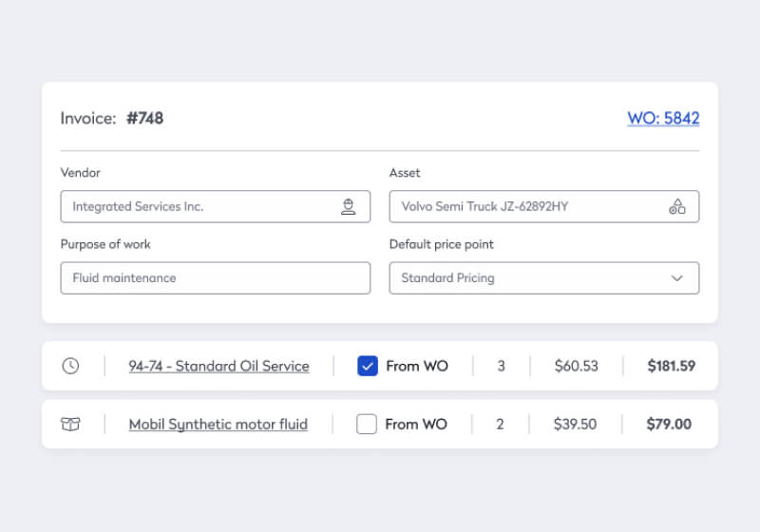The height and width of the screenshot is (532, 760).
Task: Click the vendor person icon
Action: coord(349,206)
